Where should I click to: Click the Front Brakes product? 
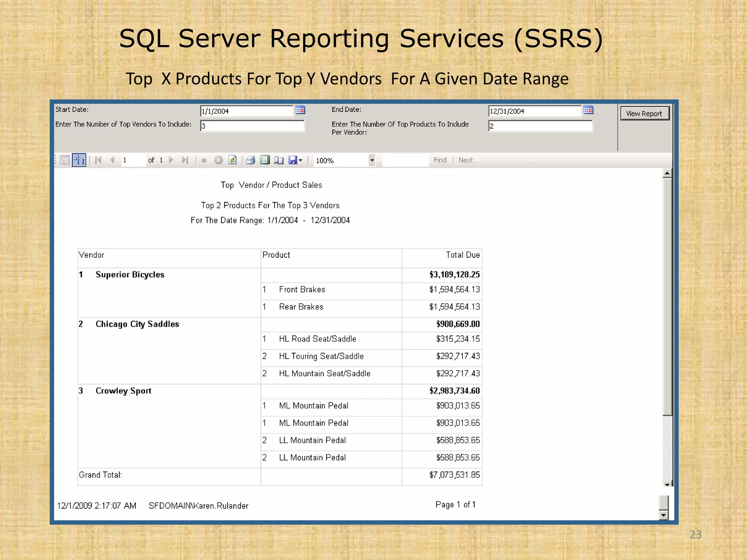(x=302, y=289)
